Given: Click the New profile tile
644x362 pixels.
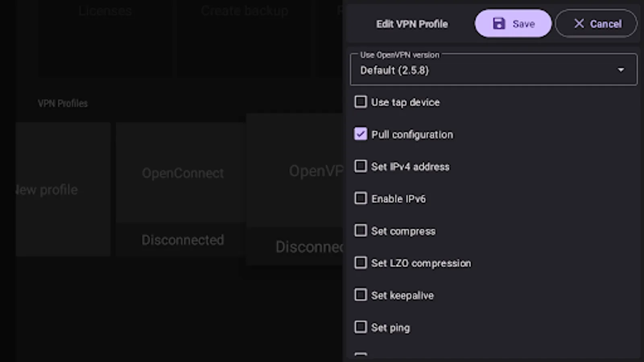Looking at the screenshot, I should point(62,189).
